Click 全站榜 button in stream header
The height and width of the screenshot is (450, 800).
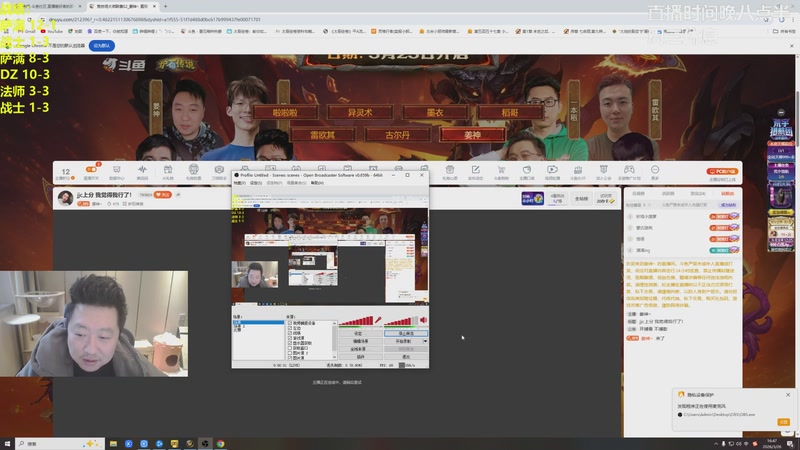(582, 198)
